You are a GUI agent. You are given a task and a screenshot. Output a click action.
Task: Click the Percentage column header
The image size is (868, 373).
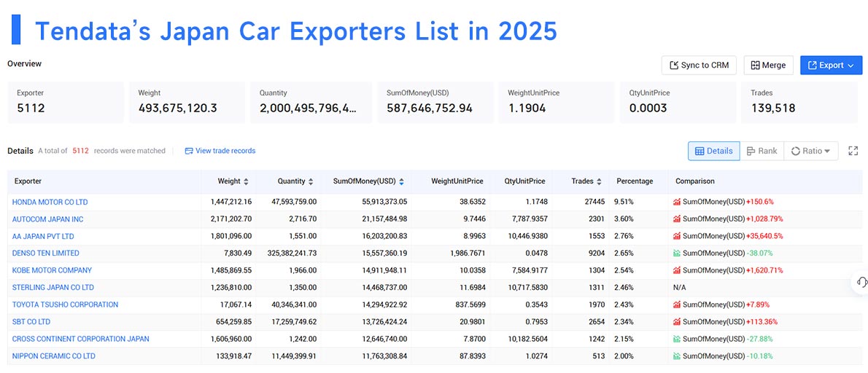pos(635,181)
